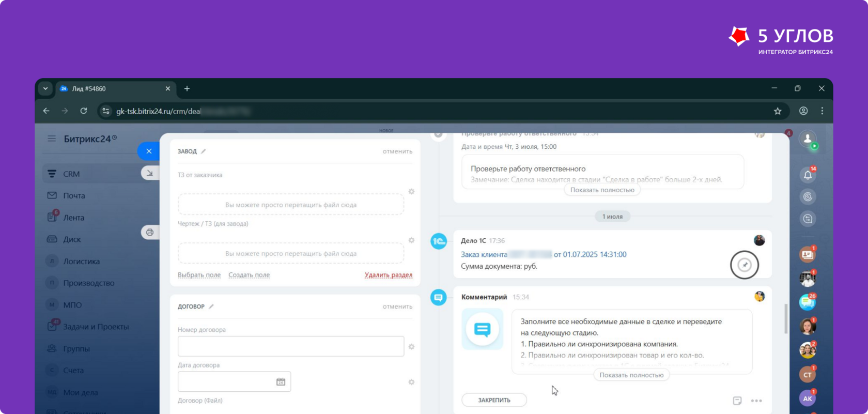The height and width of the screenshot is (414, 868).
Task: Toggle the Bitrix24 hamburger side menu
Action: [52, 139]
